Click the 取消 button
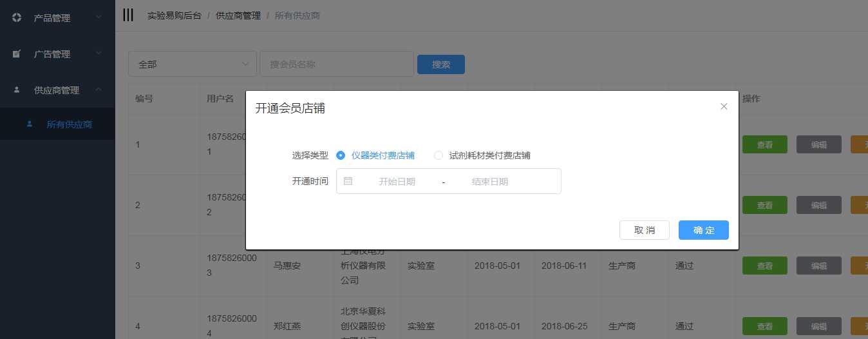868x339 pixels. click(x=645, y=230)
